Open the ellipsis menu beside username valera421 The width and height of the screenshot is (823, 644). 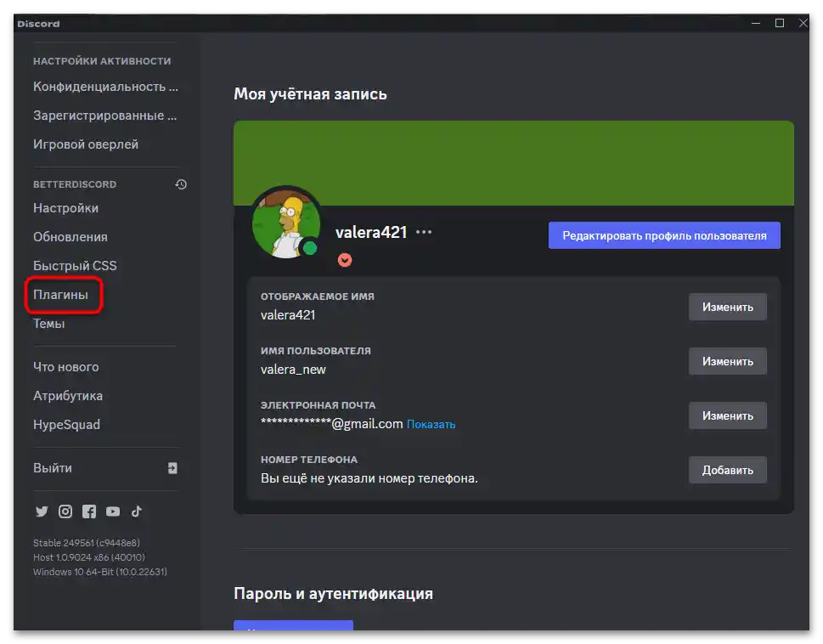tap(423, 231)
